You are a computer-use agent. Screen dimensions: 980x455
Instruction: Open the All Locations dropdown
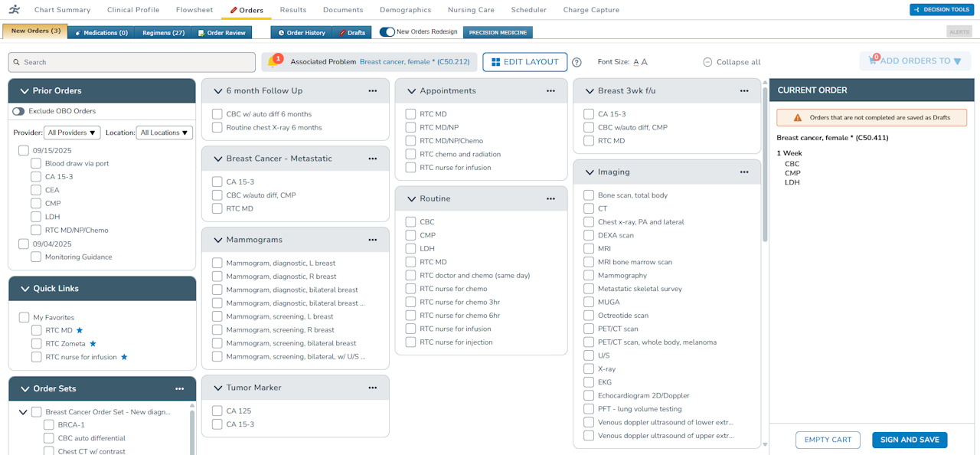click(164, 132)
